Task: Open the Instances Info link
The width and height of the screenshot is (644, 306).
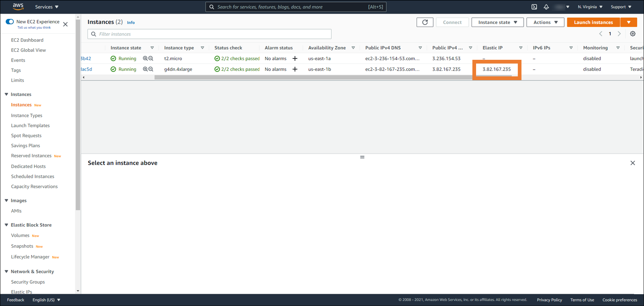Action: 131,23
